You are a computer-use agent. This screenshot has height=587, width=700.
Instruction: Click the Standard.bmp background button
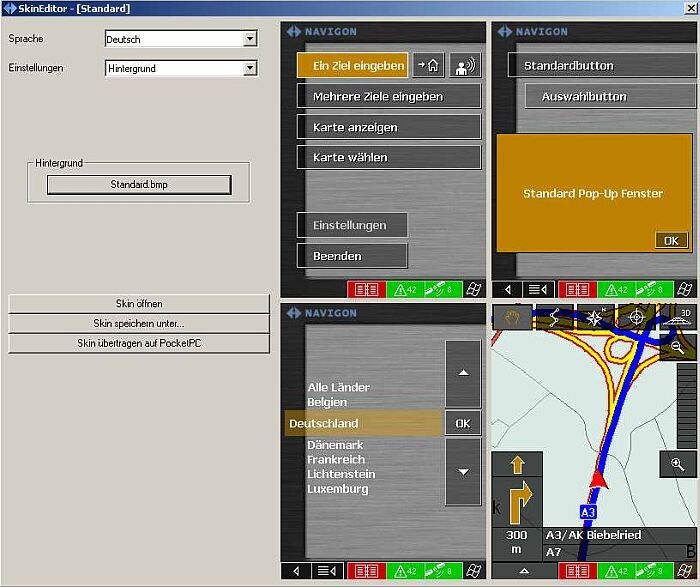pyautogui.click(x=139, y=184)
